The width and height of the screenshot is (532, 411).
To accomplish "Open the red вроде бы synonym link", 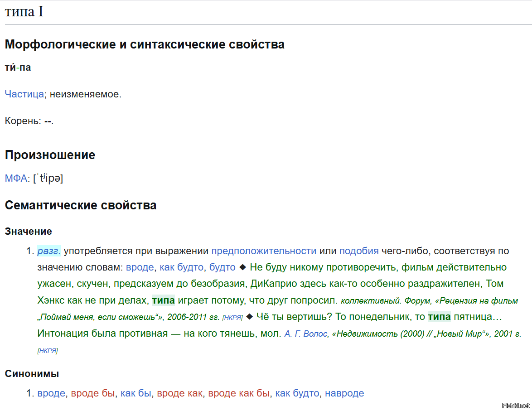I will [x=93, y=393].
